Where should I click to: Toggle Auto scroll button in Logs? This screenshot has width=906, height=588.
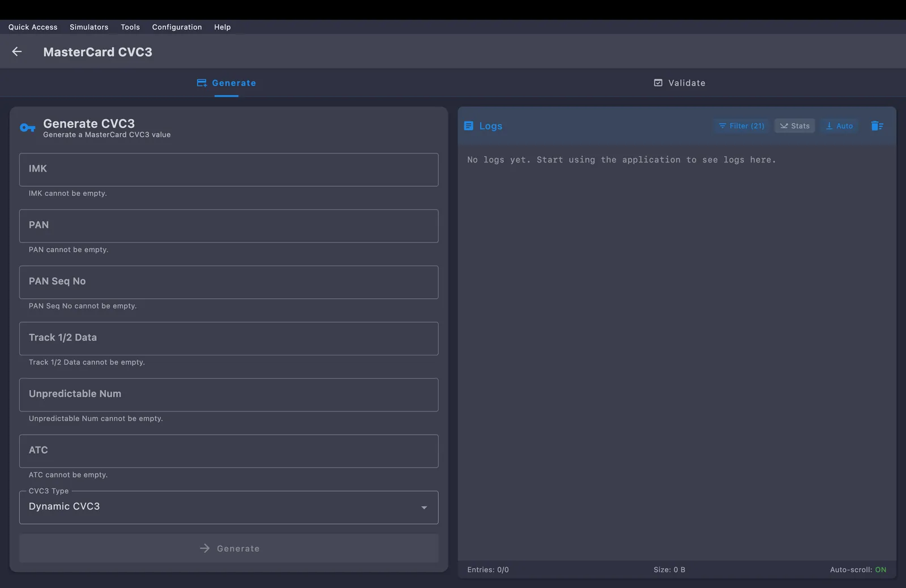point(839,126)
